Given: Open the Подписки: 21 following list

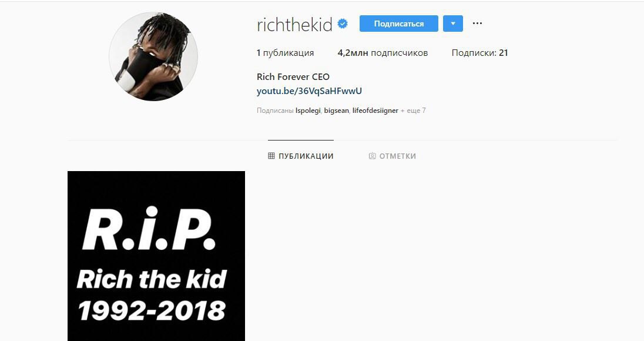Looking at the screenshot, I should [x=479, y=52].
